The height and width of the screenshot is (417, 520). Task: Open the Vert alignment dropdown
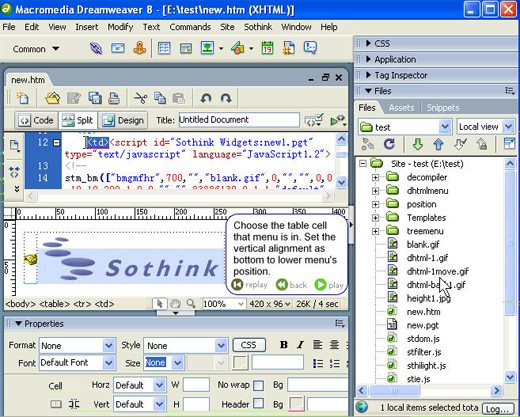click(159, 404)
